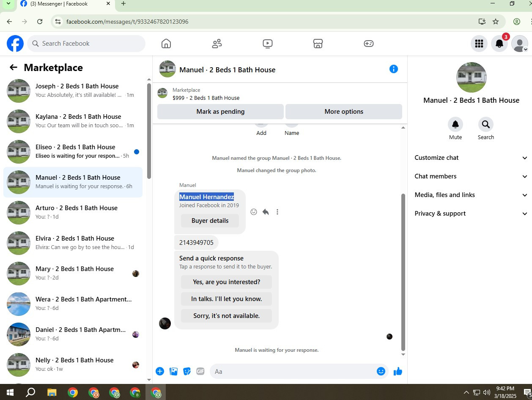Open the Marketplace storefront icon in top bar
Screen dimensions: 532x400
pos(318,44)
